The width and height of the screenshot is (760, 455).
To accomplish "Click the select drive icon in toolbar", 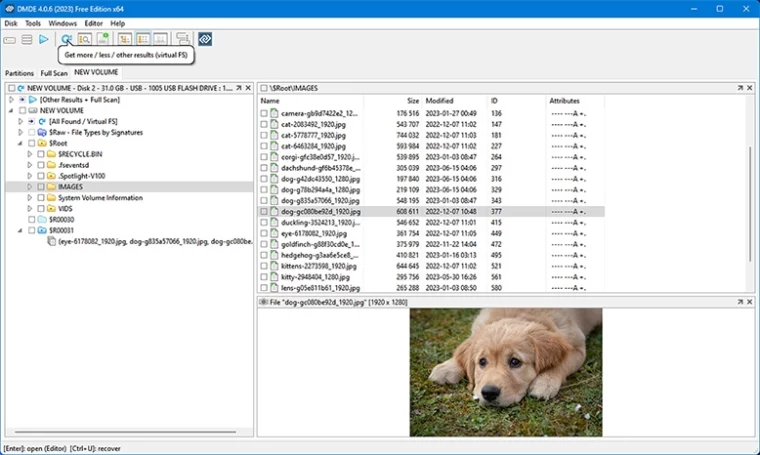I will pyautogui.click(x=10, y=39).
